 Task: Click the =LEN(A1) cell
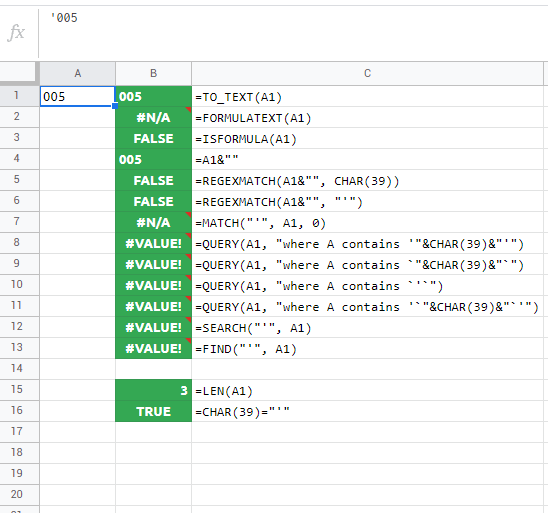tap(367, 390)
